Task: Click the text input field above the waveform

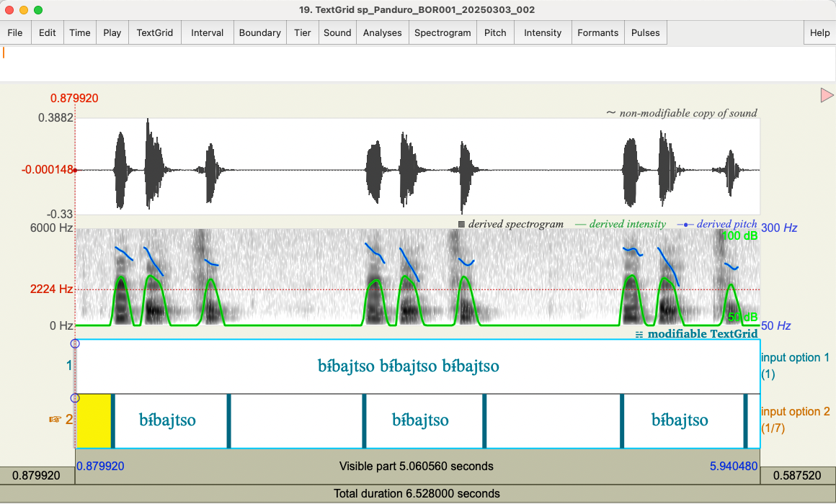Action: 418,64
